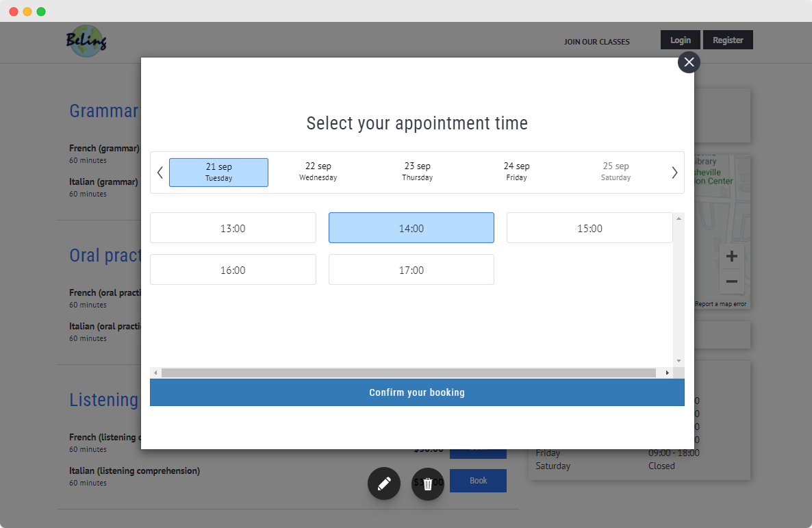This screenshot has height=528, width=812.
Task: Zoom out on the map
Action: coord(732,281)
